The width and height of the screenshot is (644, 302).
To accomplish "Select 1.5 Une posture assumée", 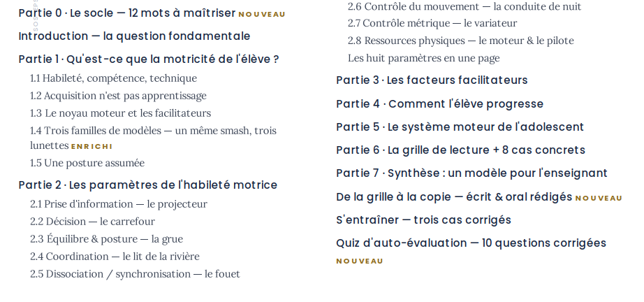I will point(87,163).
